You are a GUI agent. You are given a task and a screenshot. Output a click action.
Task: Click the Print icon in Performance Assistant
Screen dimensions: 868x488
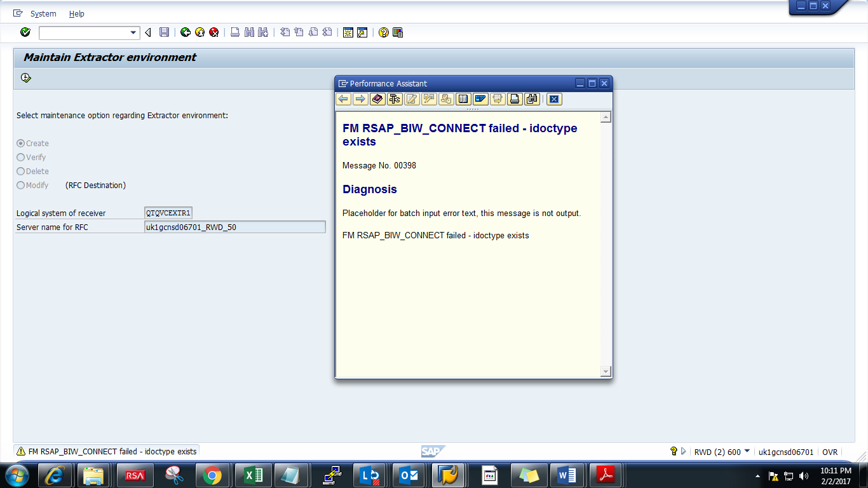coord(515,99)
